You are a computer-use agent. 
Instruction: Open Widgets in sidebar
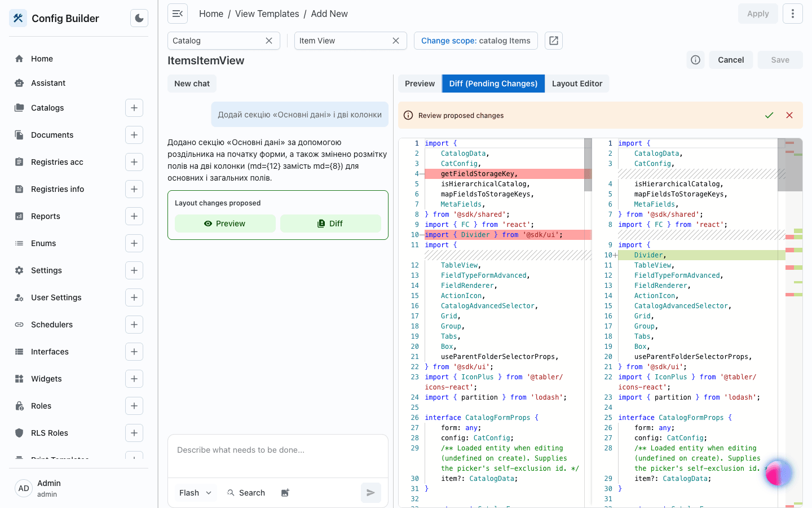46,379
